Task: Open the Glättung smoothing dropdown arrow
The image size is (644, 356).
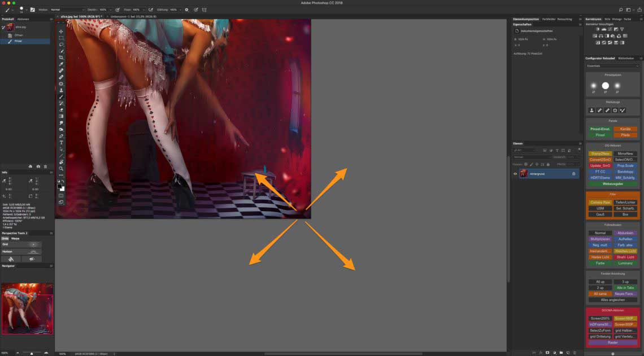Action: pyautogui.click(x=180, y=10)
